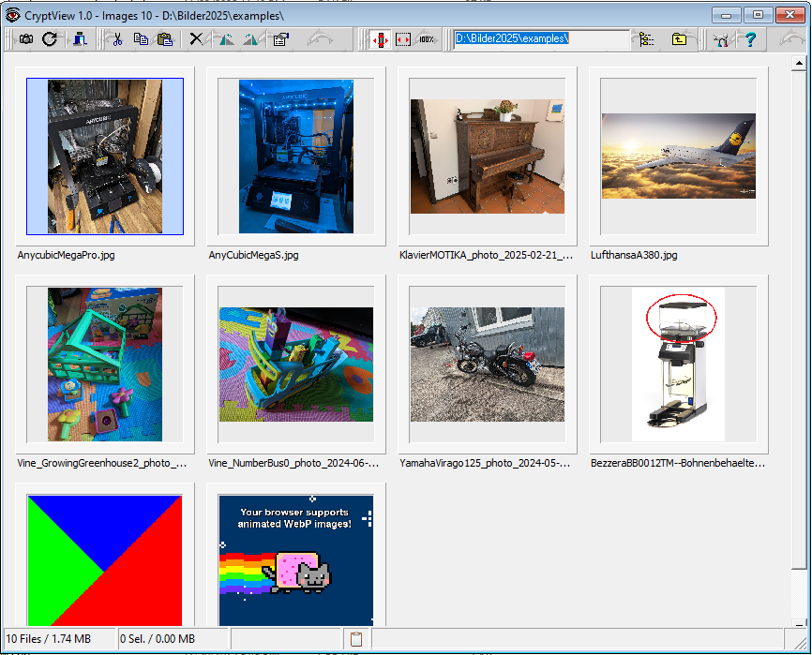Cut the selected image with scissors tool
Image resolution: width=812 pixels, height=655 pixels.
point(116,39)
